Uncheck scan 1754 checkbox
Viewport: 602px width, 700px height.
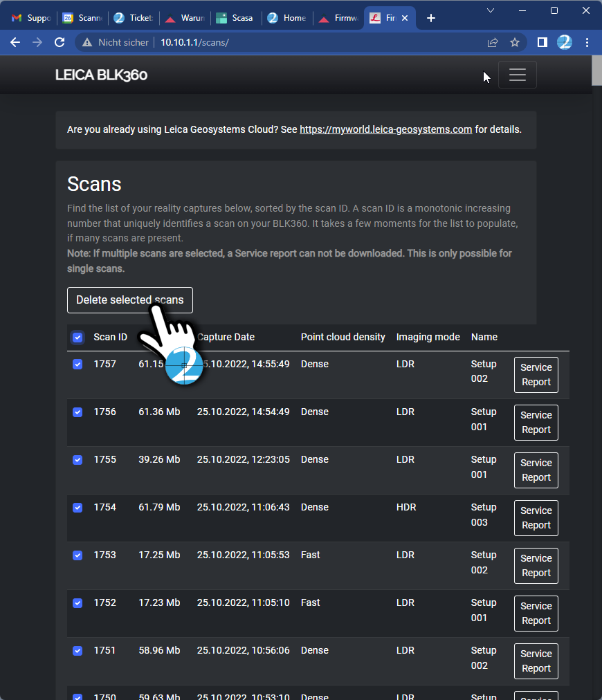[x=77, y=508]
